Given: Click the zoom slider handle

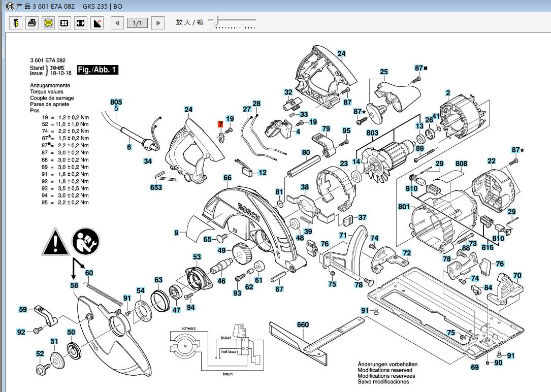Looking at the screenshot, I should coord(215,20).
